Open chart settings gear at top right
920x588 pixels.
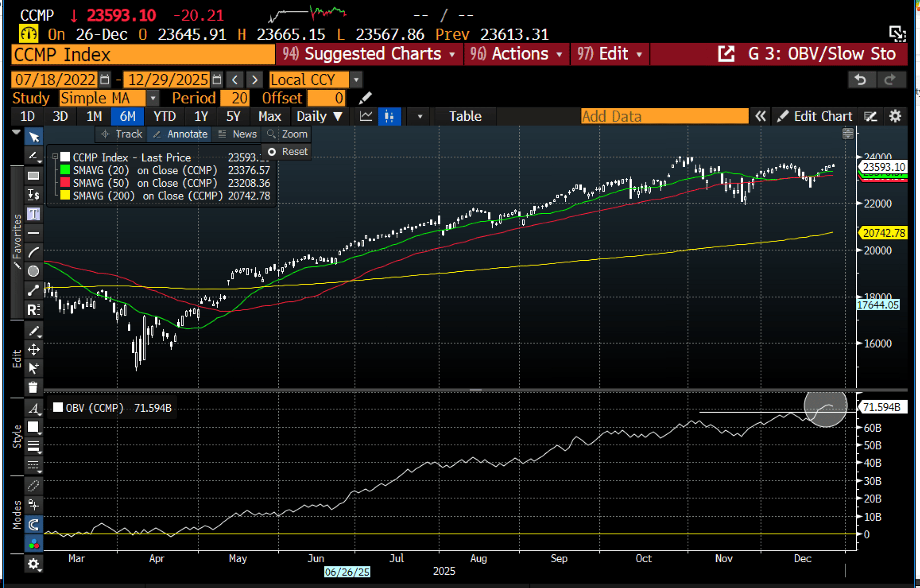[895, 116]
